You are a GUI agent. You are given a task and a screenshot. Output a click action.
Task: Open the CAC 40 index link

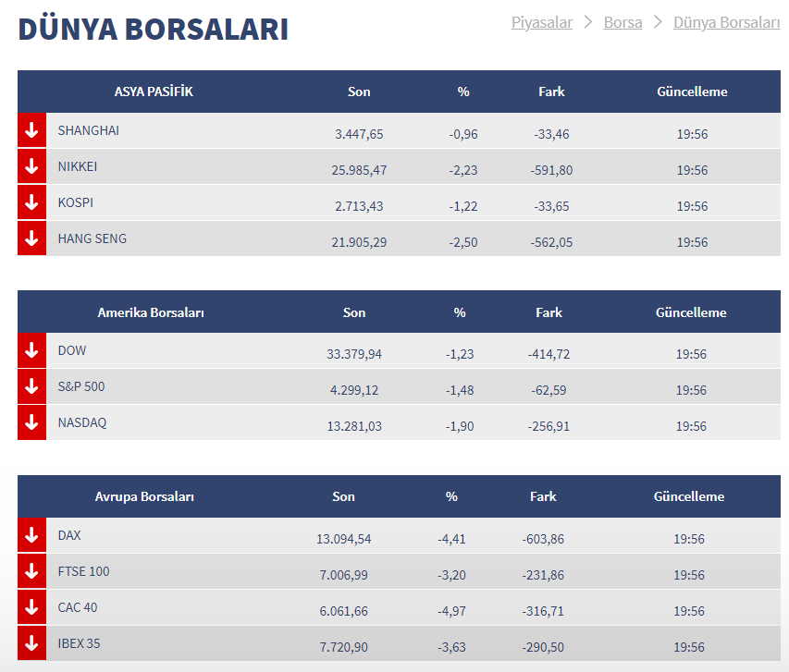coord(77,607)
